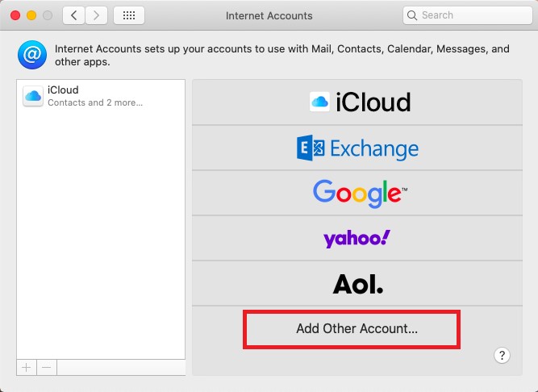Click the blue @ Internet Accounts icon
Image resolution: width=538 pixels, height=392 pixels.
[32, 55]
